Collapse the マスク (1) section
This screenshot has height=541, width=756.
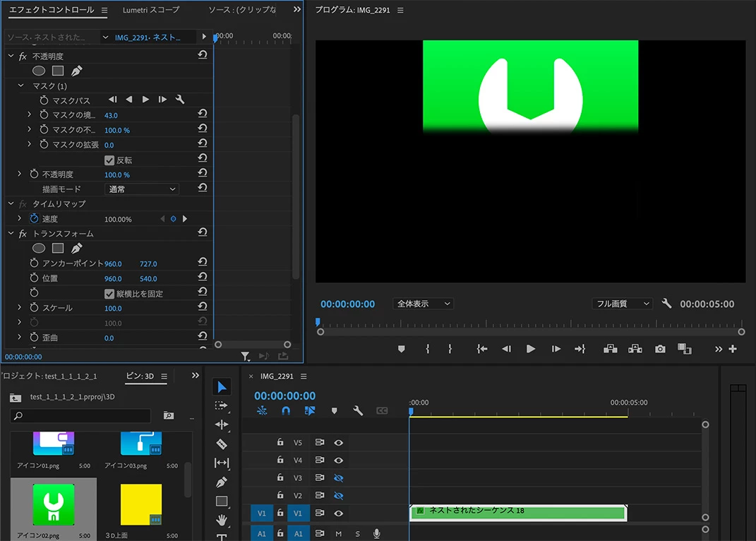[20, 85]
